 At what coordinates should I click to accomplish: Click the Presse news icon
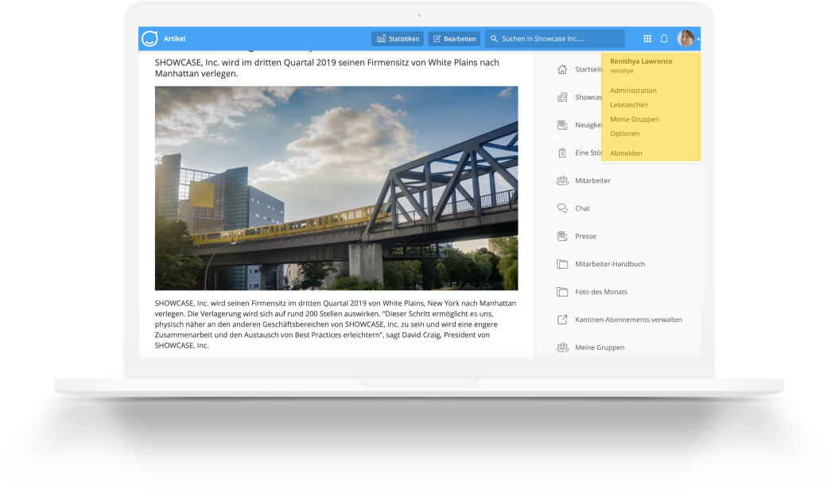click(x=561, y=236)
